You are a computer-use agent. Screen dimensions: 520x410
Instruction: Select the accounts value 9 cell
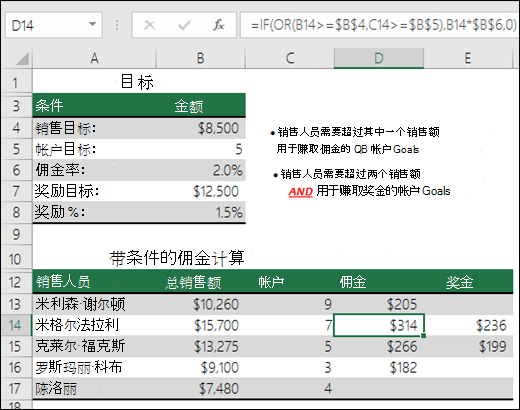pos(290,304)
